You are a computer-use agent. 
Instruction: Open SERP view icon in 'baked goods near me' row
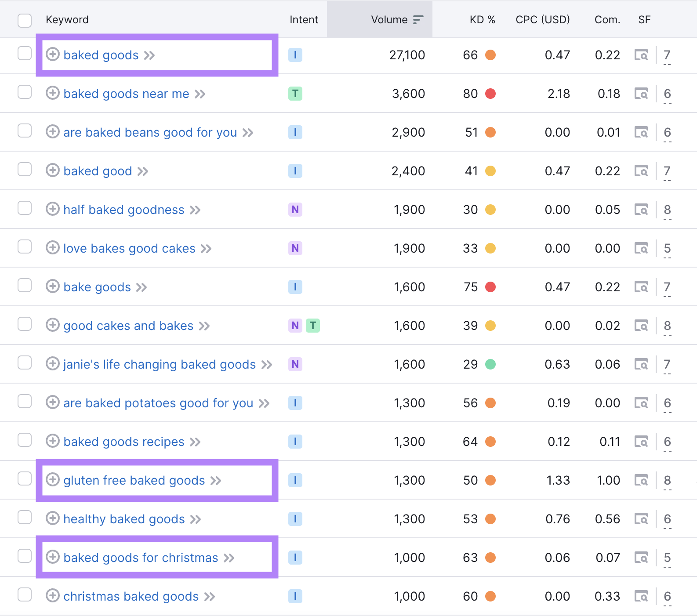click(x=641, y=94)
